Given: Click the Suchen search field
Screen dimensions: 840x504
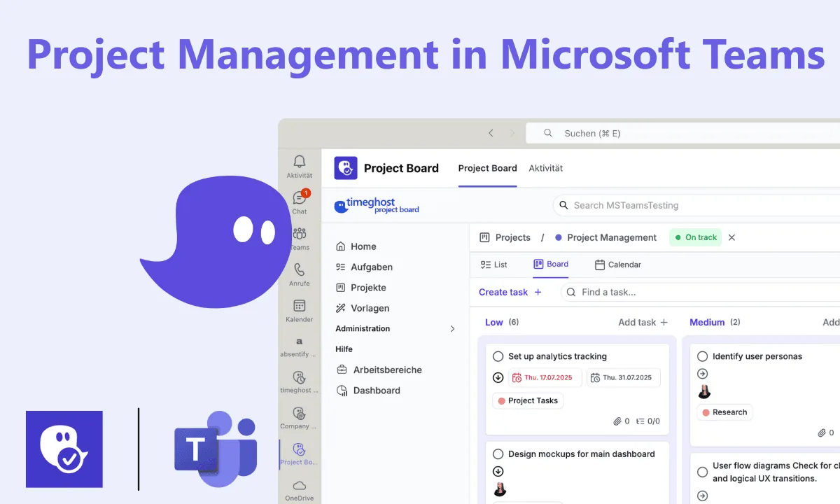Looking at the screenshot, I should click(x=682, y=133).
